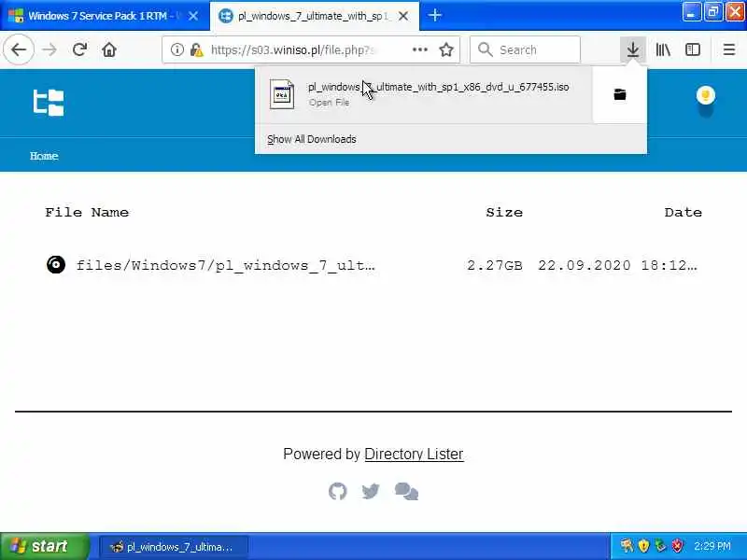Click the green arrow tray icon
Image resolution: width=747 pixels, height=560 pixels.
660,546
